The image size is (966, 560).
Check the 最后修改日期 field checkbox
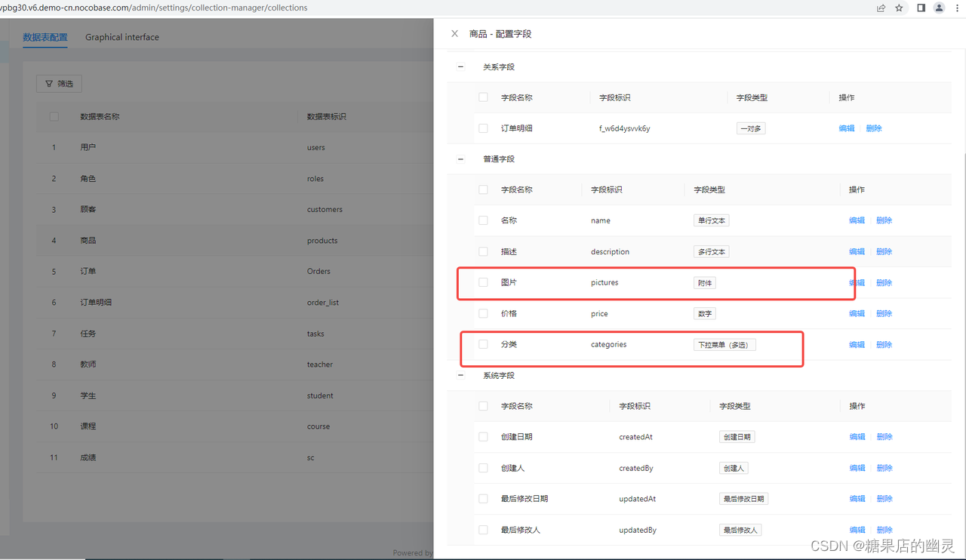483,499
